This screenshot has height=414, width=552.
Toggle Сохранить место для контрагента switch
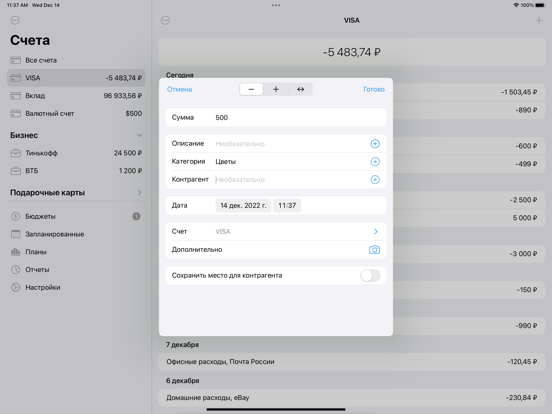point(370,276)
